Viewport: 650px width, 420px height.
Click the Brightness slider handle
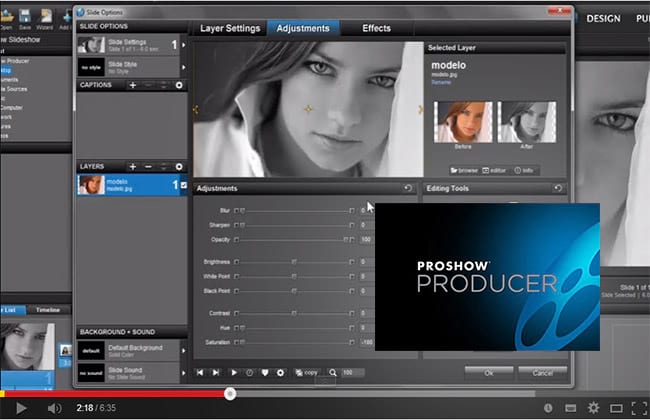point(294,262)
